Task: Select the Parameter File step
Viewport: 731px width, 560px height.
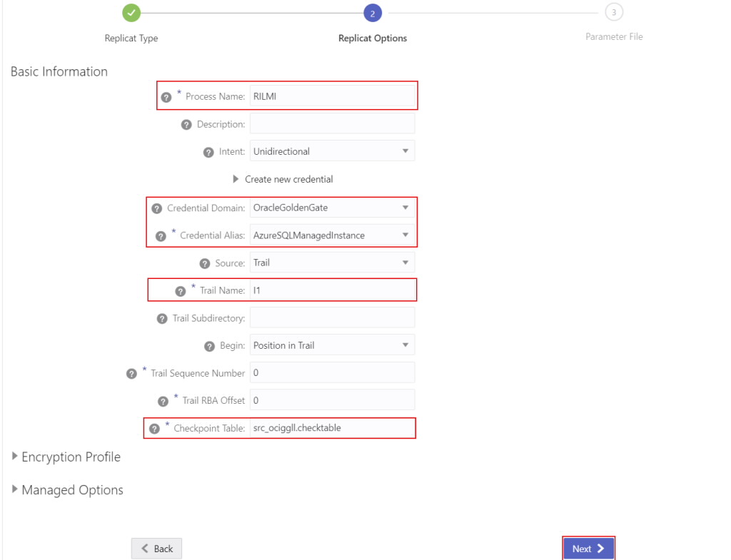Action: 614,12
